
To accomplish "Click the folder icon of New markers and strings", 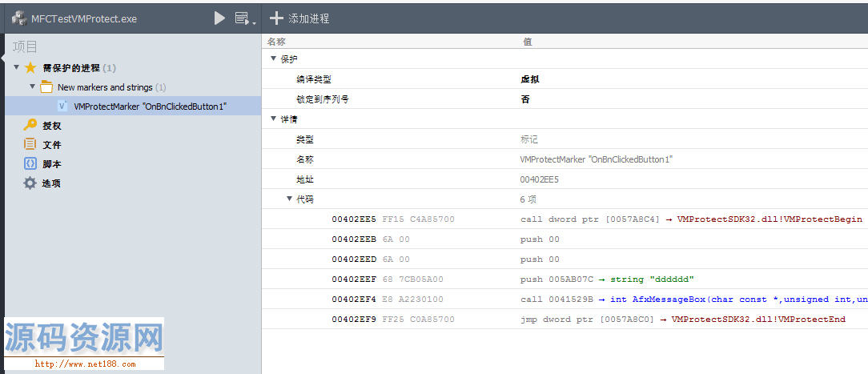I will tap(47, 86).
